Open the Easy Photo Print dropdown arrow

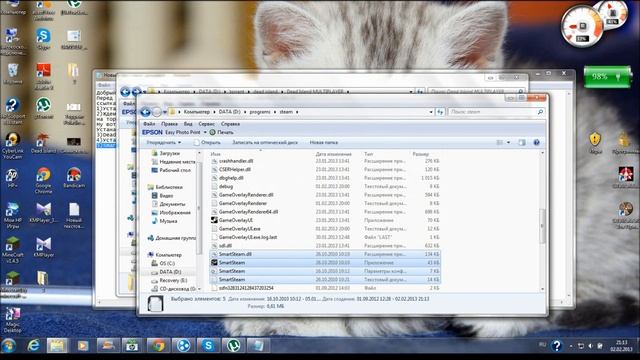coord(205,132)
